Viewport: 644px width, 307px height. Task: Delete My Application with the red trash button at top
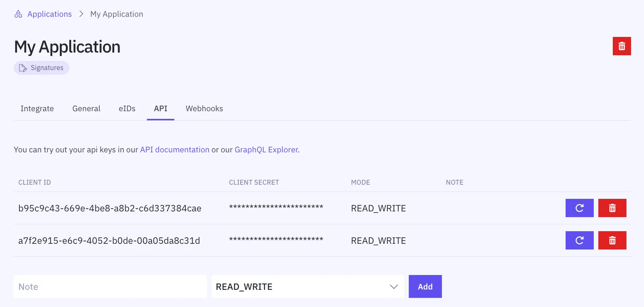[x=622, y=46]
